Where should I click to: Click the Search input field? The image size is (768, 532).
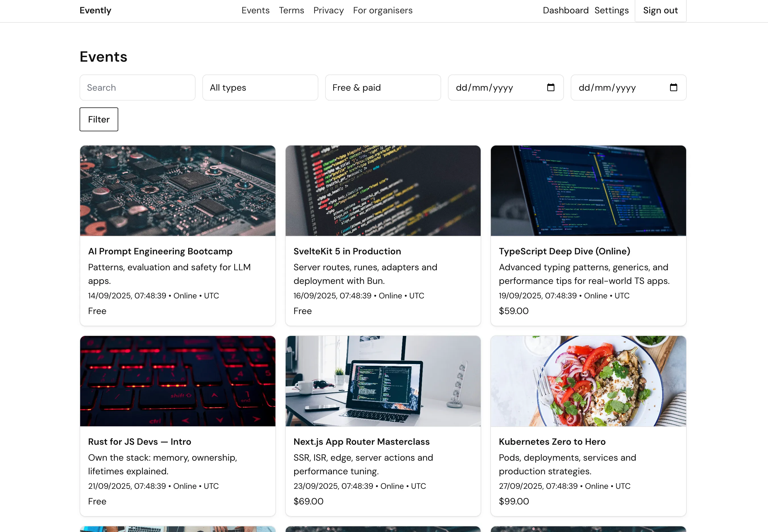(x=137, y=87)
